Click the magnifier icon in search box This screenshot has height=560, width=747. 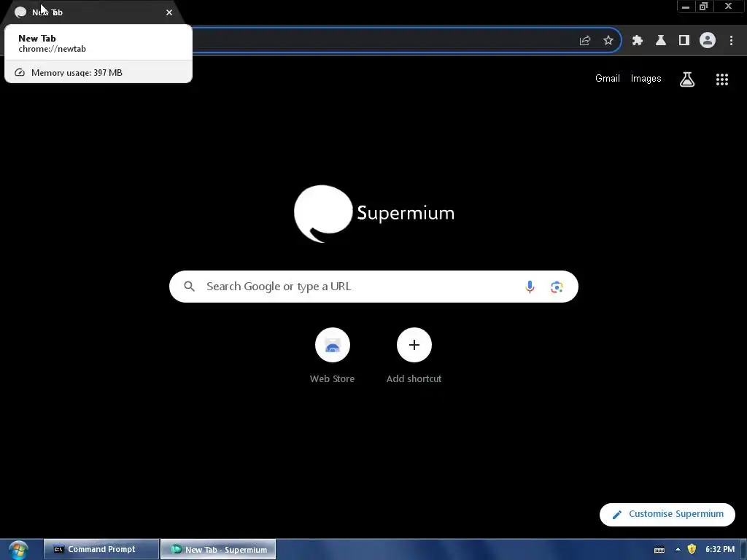(189, 287)
